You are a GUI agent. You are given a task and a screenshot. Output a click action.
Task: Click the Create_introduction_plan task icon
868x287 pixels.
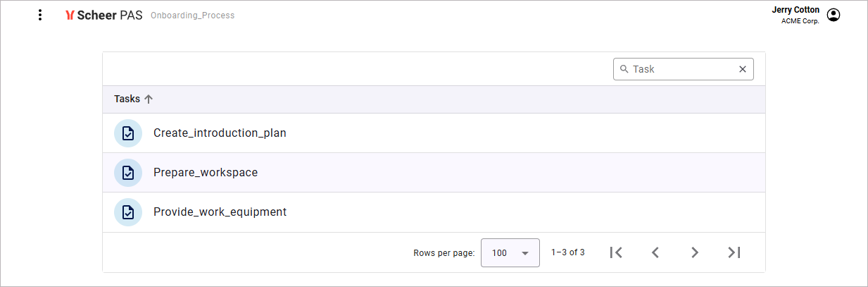pyautogui.click(x=128, y=133)
